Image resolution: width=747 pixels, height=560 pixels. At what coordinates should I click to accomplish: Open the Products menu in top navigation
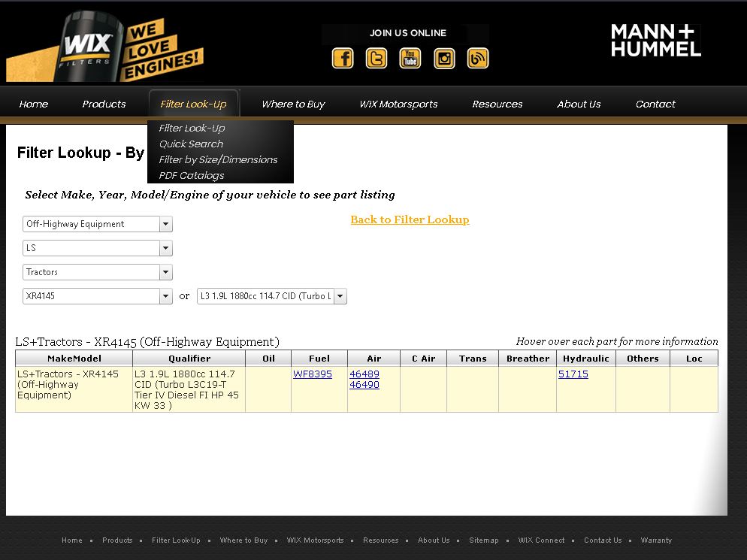tap(104, 104)
